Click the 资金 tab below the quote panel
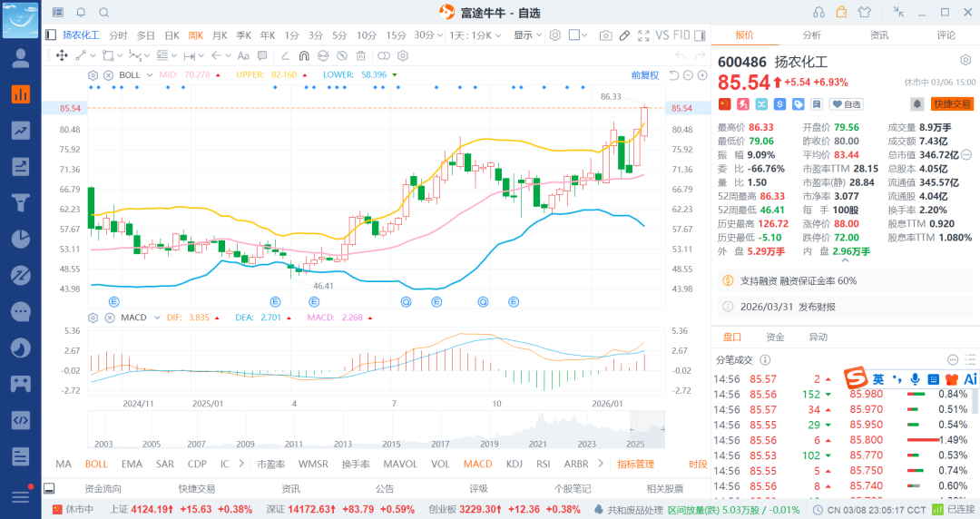 [775, 337]
